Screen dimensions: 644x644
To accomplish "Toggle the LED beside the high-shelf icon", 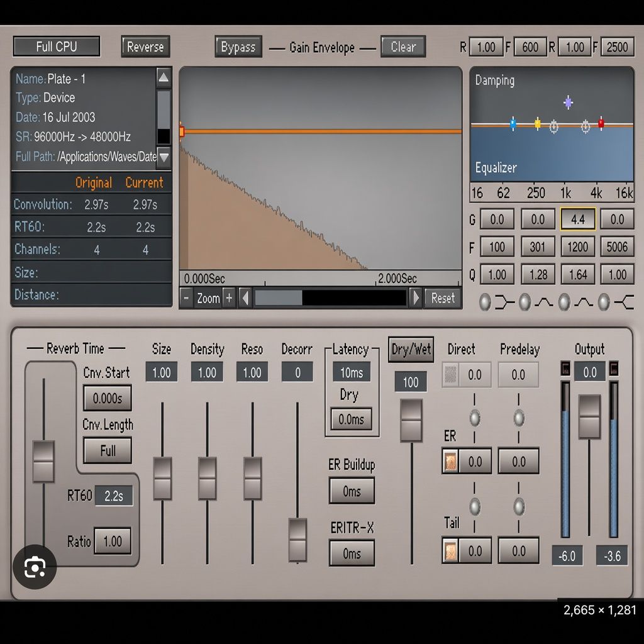I will (603, 303).
